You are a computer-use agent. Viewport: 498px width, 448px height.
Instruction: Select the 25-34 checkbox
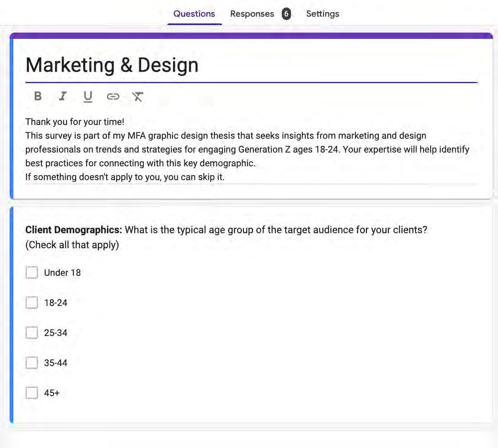click(x=32, y=333)
